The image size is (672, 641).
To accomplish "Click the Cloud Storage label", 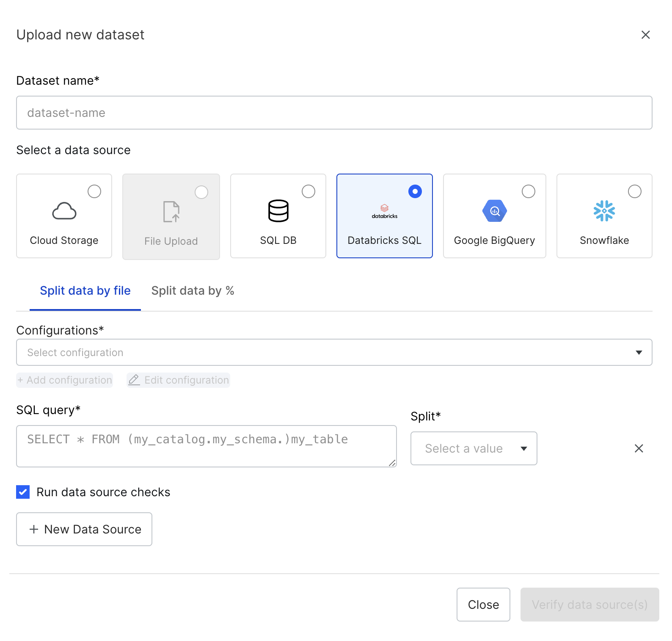I will point(64,240).
